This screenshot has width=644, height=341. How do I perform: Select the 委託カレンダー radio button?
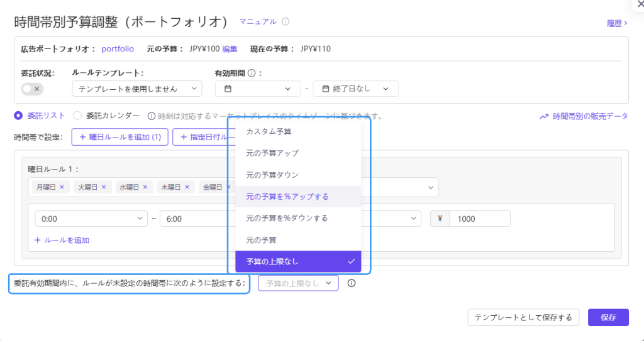(77, 116)
